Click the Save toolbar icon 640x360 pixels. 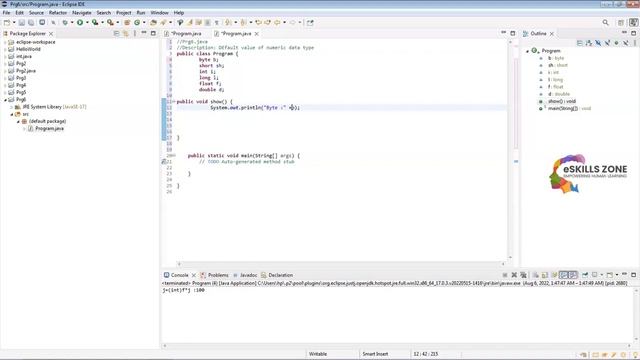click(22, 23)
